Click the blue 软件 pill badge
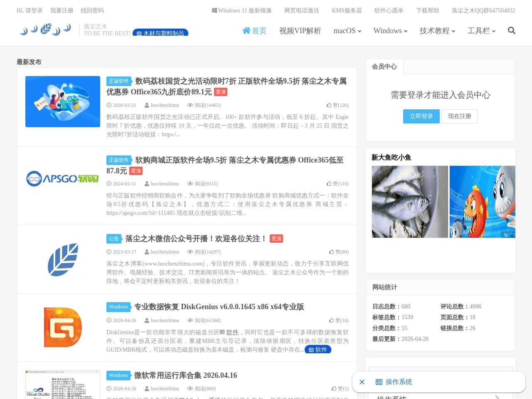This screenshot has width=532, height=399. tap(318, 350)
